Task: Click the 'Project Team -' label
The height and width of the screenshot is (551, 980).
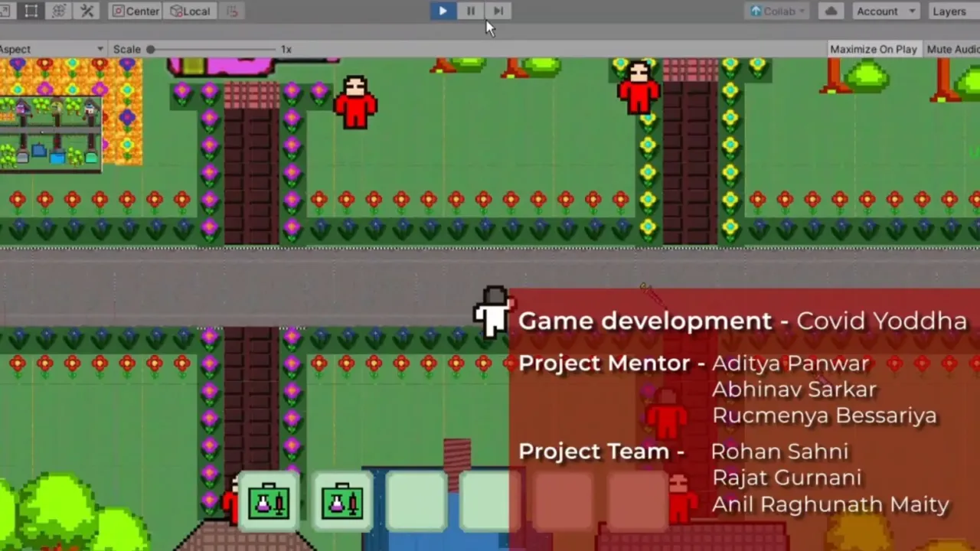Action: 601,452
